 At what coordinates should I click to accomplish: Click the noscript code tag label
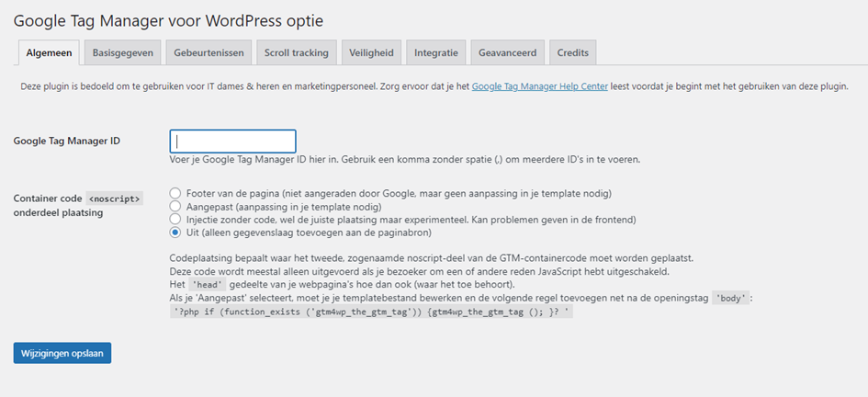(115, 198)
